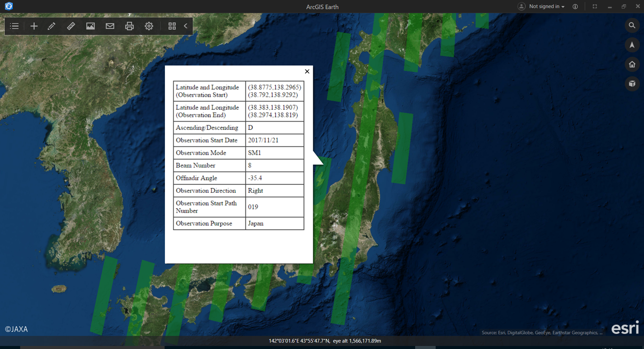The height and width of the screenshot is (349, 644).
Task: Click the Save image icon
Action: (90, 26)
